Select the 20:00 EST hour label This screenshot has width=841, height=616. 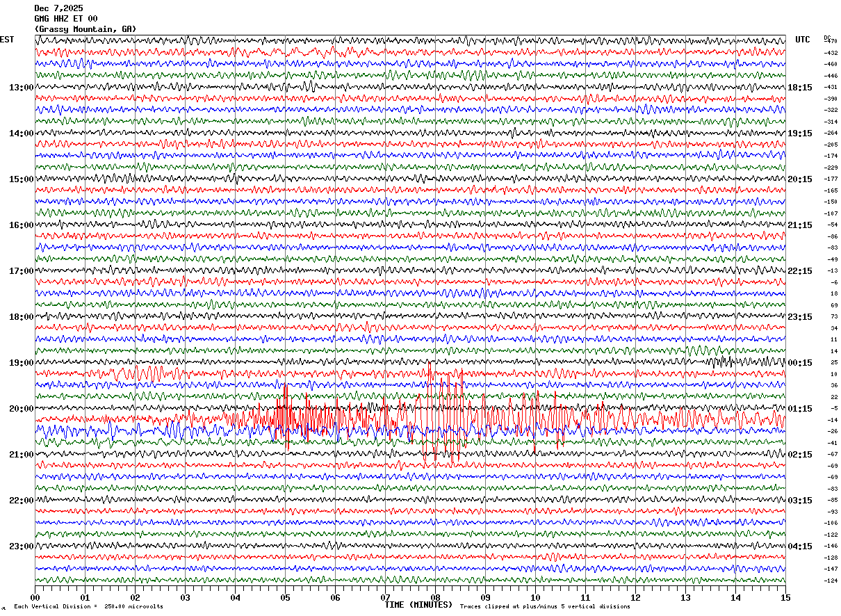22,409
